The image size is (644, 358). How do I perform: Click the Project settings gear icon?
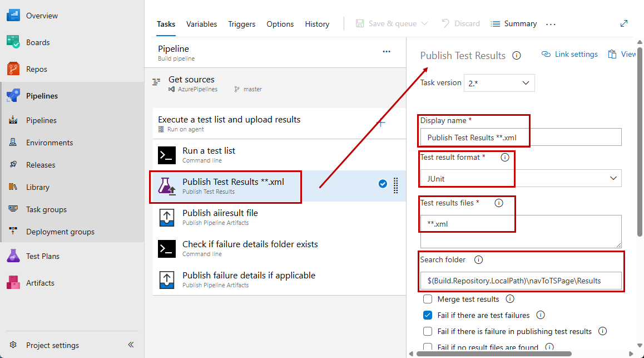(x=13, y=345)
